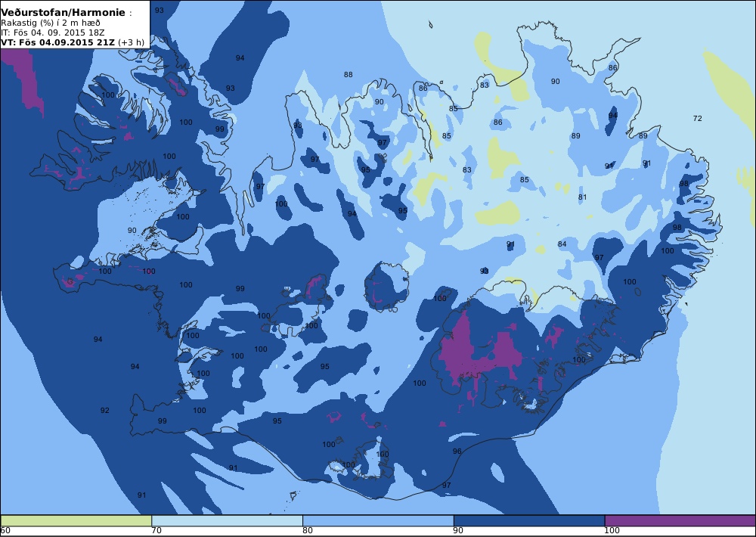Click the legend scale label 60
The width and height of the screenshot is (756, 537).
[5, 531]
